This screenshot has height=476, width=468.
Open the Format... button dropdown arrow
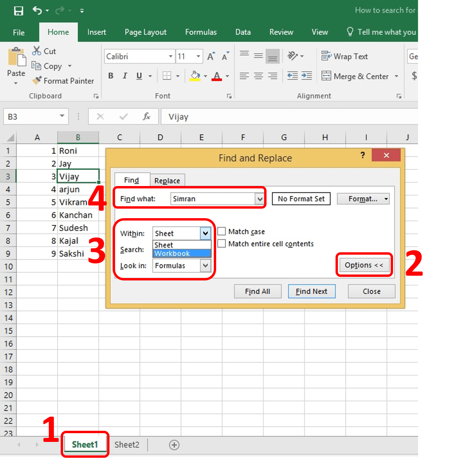386,199
